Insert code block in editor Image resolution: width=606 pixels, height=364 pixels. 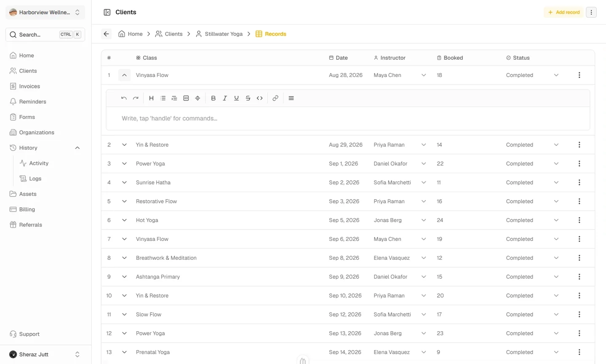tap(186, 98)
